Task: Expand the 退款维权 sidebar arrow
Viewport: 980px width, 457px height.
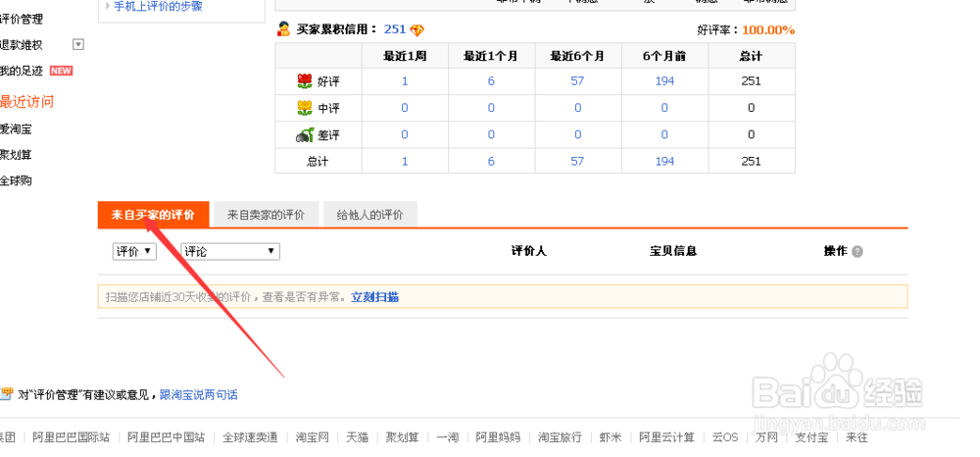Action: coord(78,44)
